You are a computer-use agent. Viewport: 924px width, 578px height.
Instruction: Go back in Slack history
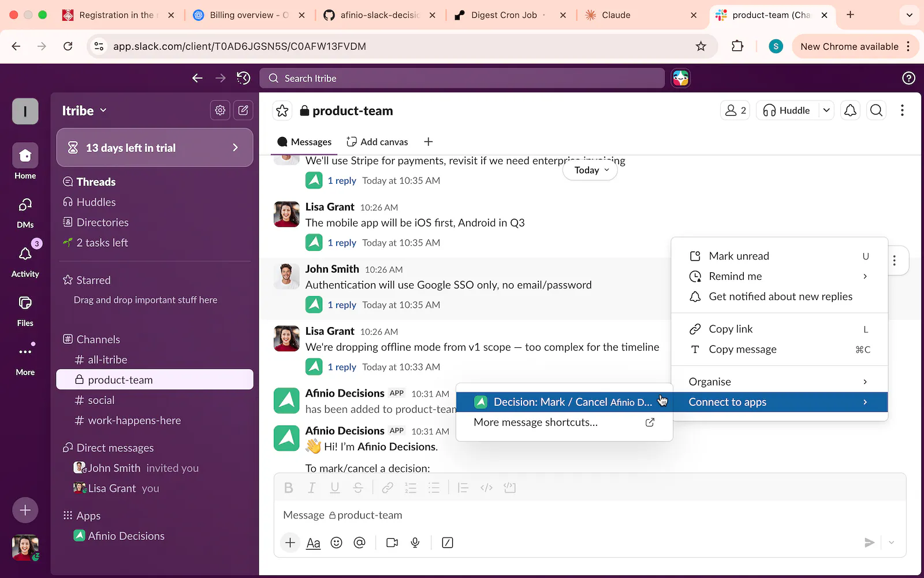[x=198, y=78]
